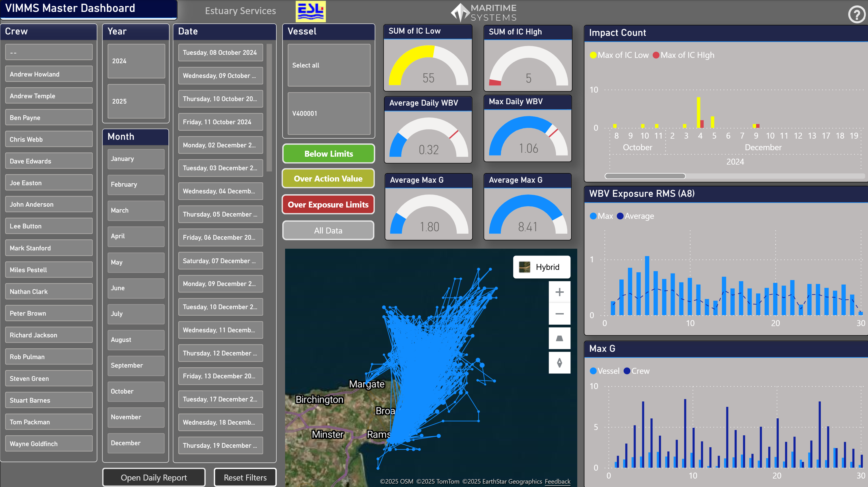
Task: Click light blue Max legend marker in WBV chart
Action: 593,216
